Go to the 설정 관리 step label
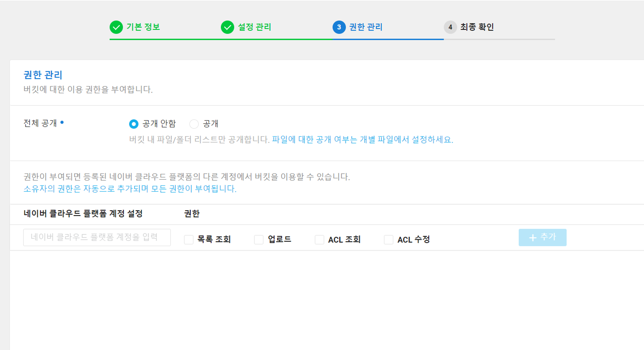Viewport: 644px width, 350px height. click(x=254, y=27)
